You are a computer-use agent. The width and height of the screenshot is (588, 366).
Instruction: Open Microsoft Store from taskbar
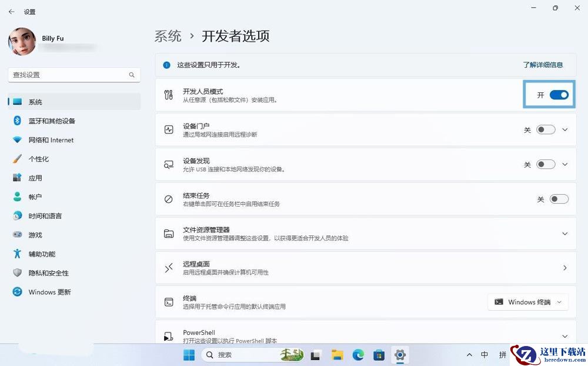pos(379,355)
